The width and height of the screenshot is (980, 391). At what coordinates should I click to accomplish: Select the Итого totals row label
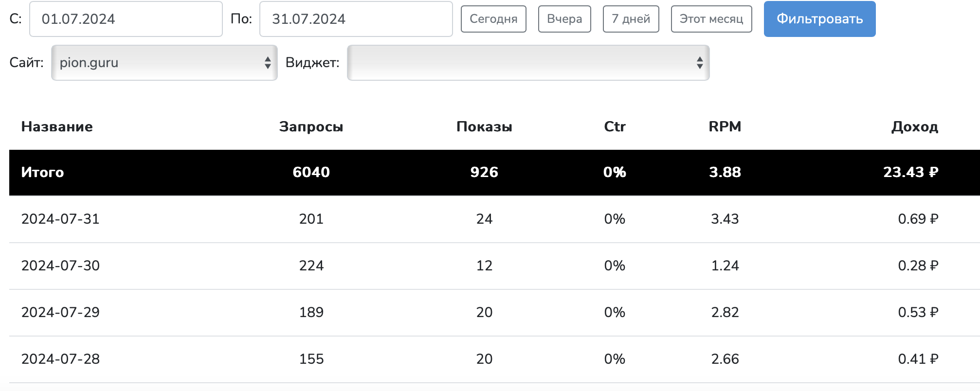(x=43, y=172)
